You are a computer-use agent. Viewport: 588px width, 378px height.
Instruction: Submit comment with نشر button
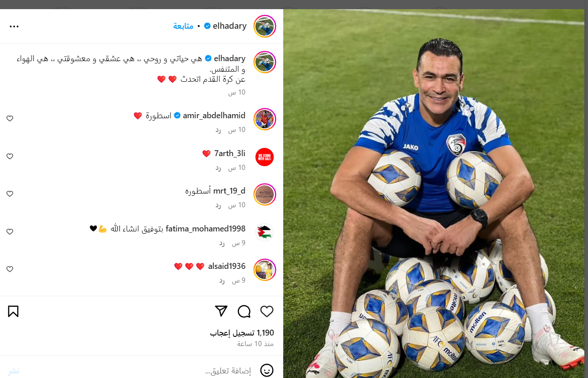[x=13, y=371]
